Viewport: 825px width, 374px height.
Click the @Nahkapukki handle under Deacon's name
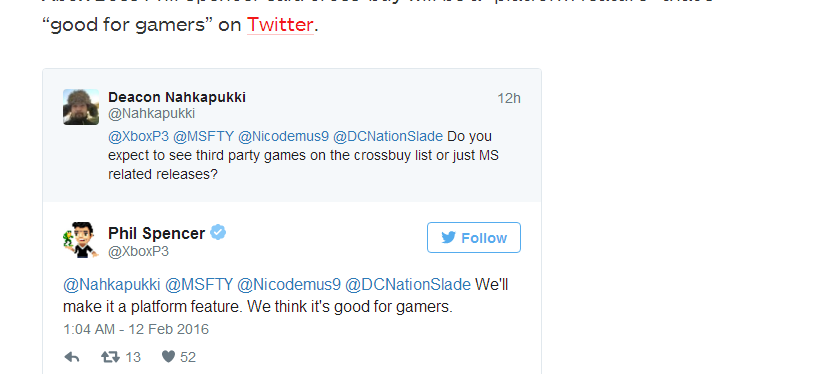click(x=152, y=114)
